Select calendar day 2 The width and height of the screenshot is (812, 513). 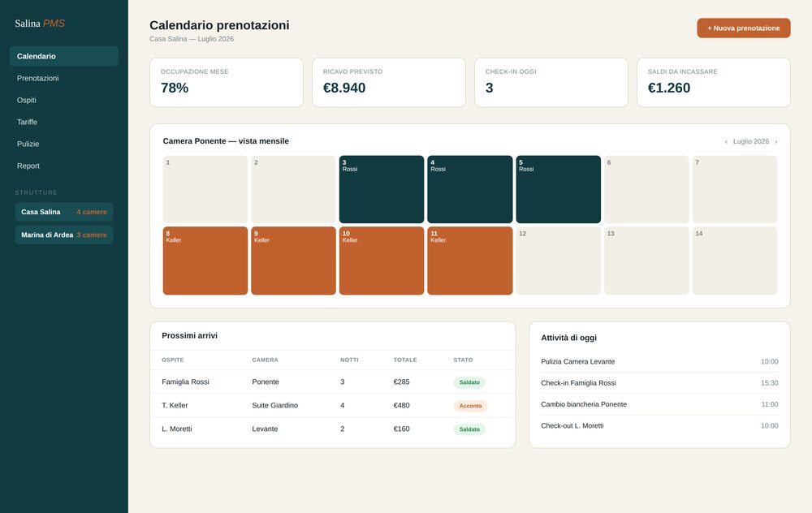[x=293, y=189]
